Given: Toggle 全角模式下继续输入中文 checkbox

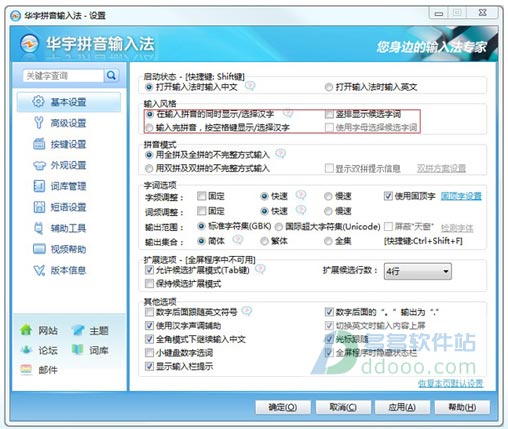Looking at the screenshot, I should (149, 339).
